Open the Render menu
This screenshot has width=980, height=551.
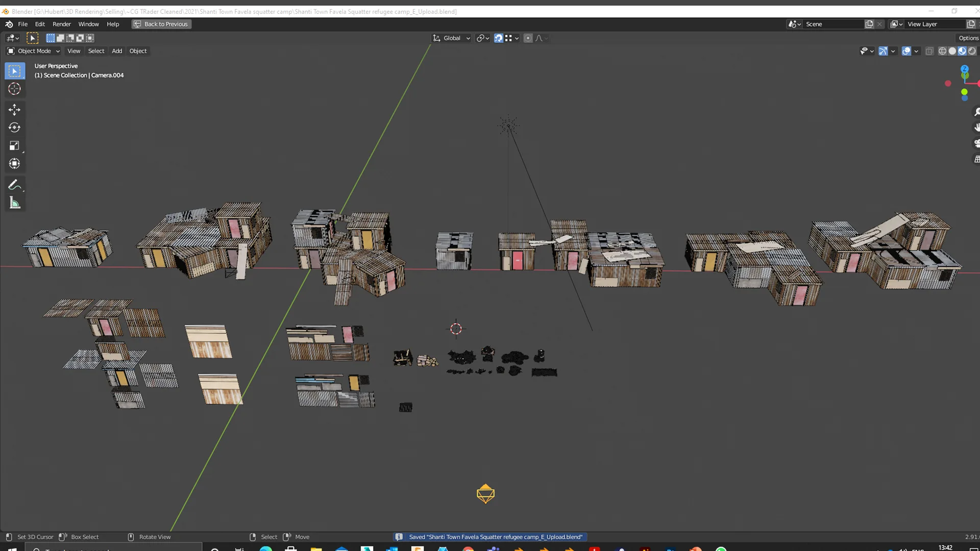point(62,24)
